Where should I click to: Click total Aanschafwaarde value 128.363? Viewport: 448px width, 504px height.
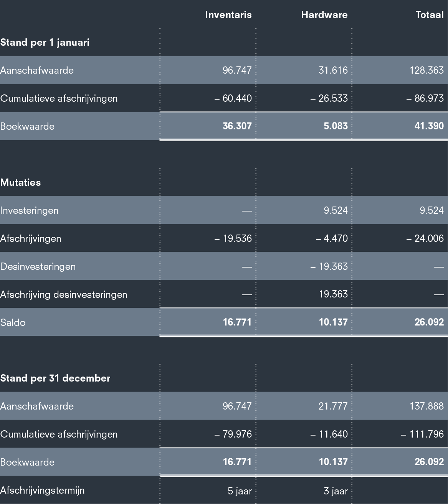(x=427, y=70)
